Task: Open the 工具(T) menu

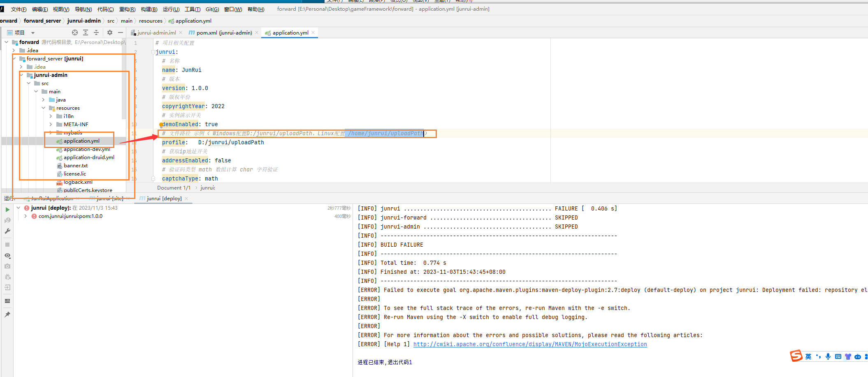Action: click(x=193, y=9)
